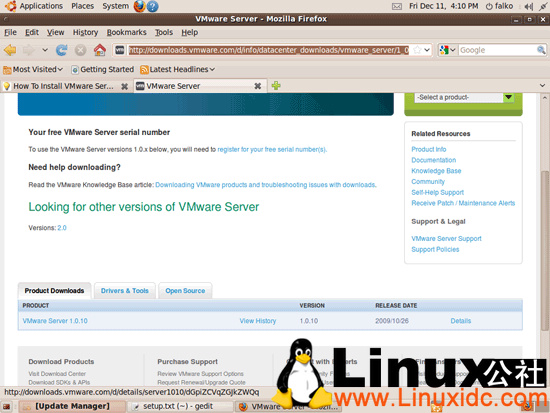Image resolution: width=550 pixels, height=413 pixels.
Task: Open VMware Server Support link
Action: coord(446,239)
